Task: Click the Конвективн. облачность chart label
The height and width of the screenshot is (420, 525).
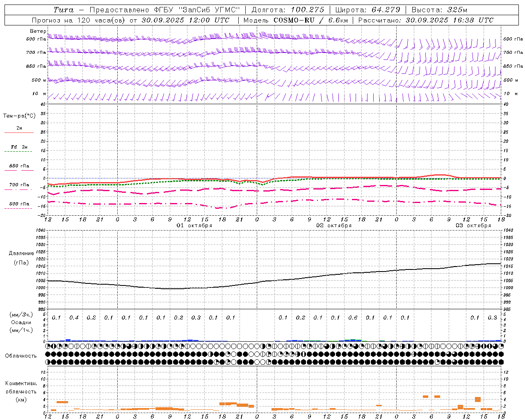Action: (21, 388)
